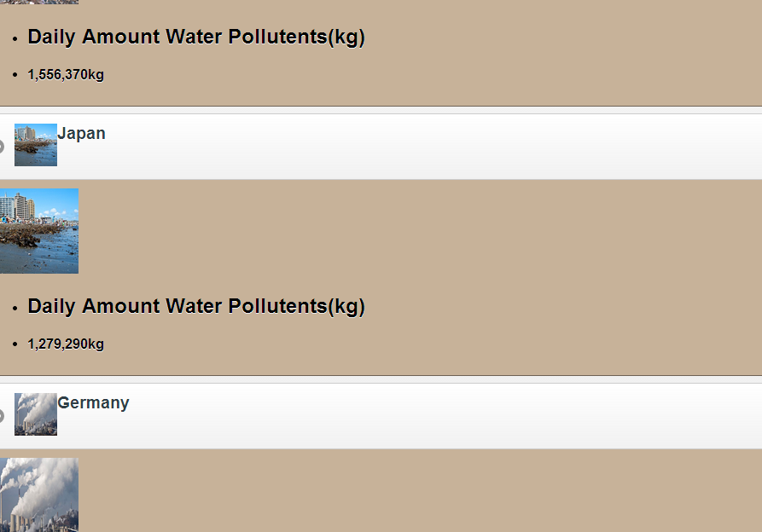Click blank area of the Germany accordion header bar
This screenshot has width=762, height=532.
427,416
